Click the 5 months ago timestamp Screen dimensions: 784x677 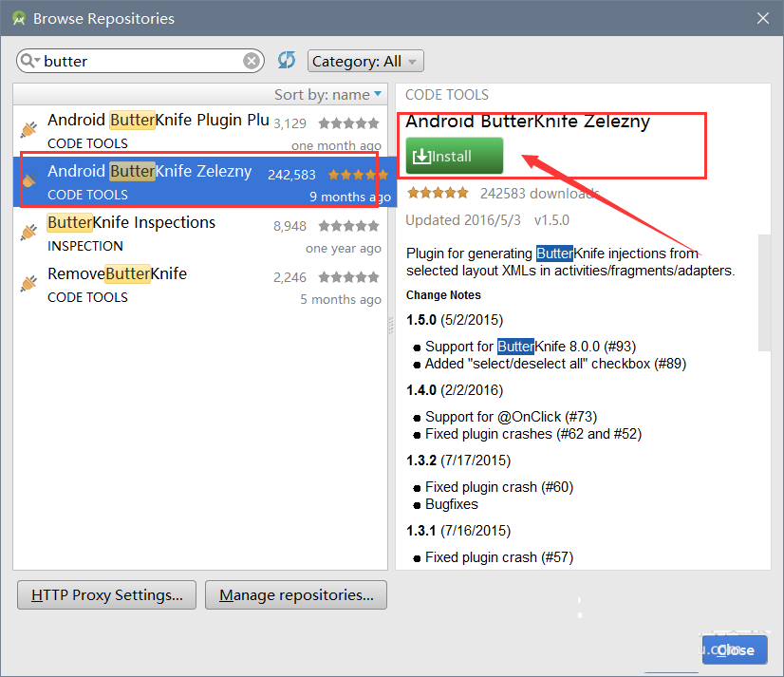341,300
